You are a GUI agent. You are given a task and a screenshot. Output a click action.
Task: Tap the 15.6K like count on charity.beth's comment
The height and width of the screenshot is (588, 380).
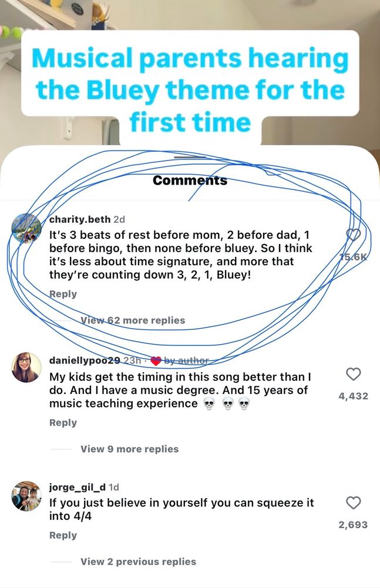[x=353, y=256]
